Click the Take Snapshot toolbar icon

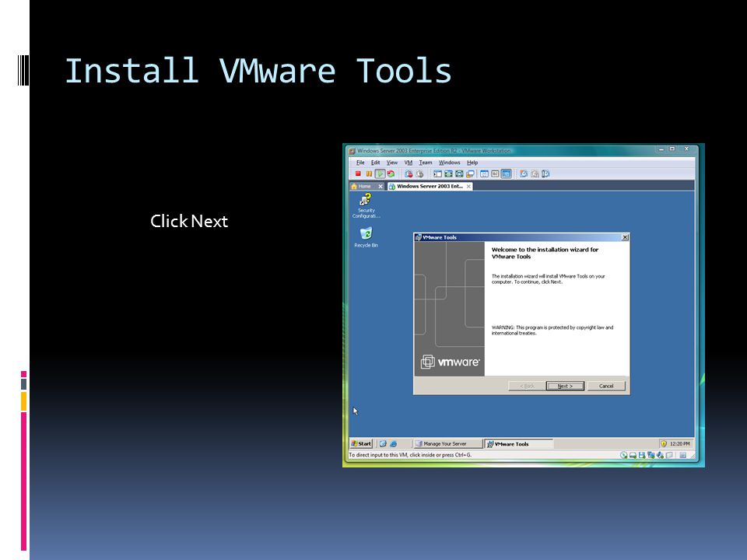[409, 173]
